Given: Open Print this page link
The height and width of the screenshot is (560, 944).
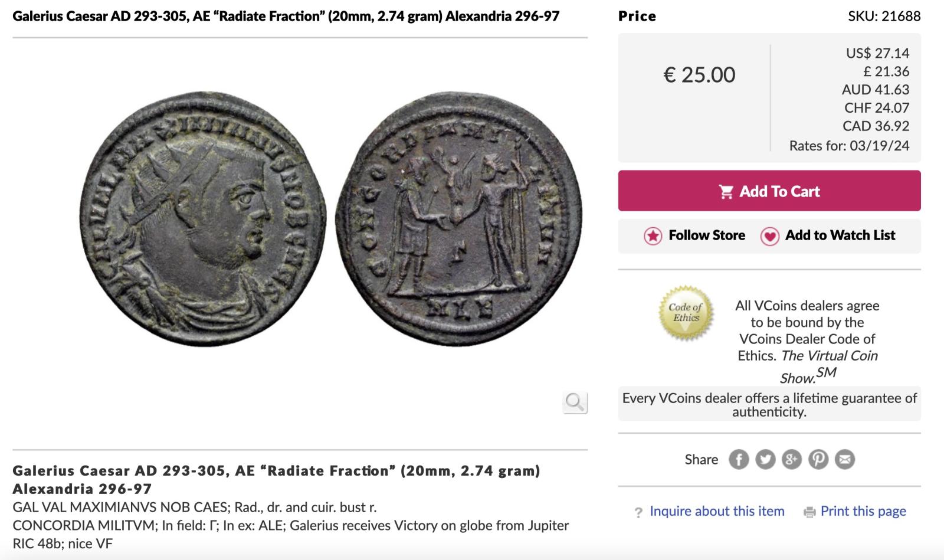Looking at the screenshot, I should (863, 511).
